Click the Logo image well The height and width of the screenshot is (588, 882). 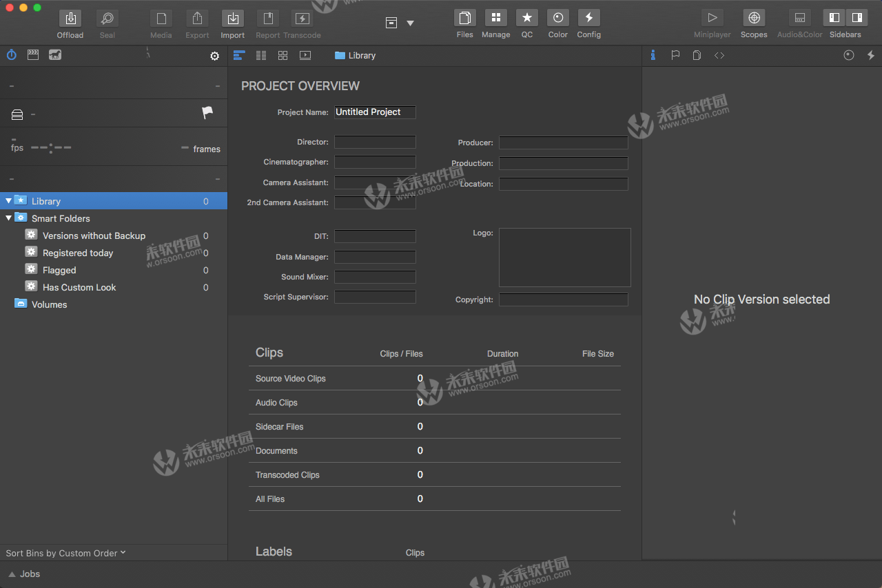coord(565,258)
